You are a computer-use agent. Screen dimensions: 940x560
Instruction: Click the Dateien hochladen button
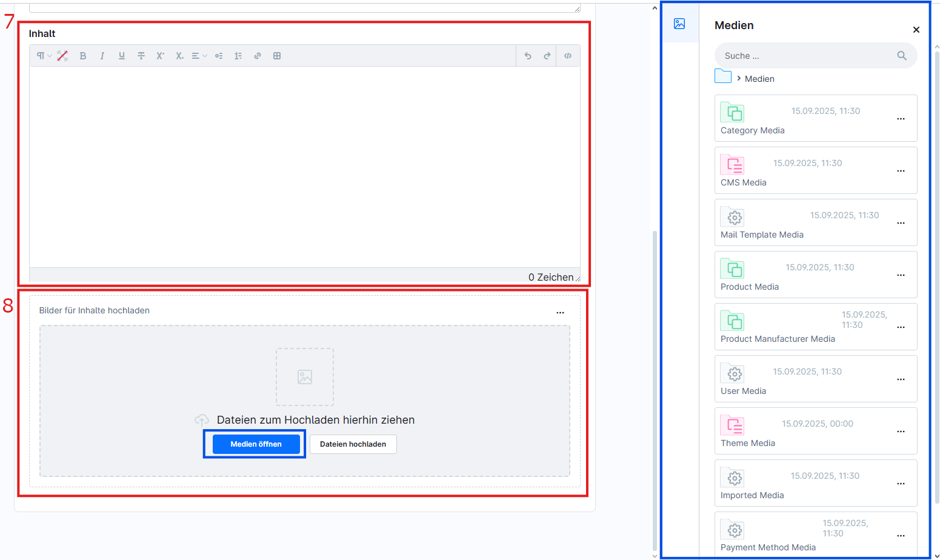(353, 444)
